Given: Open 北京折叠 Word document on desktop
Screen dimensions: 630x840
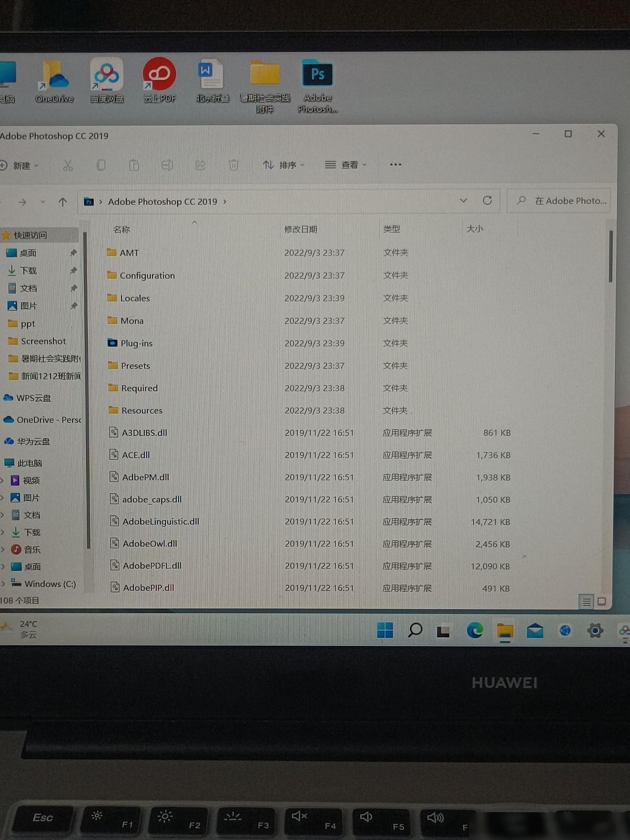Looking at the screenshot, I should point(212,81).
